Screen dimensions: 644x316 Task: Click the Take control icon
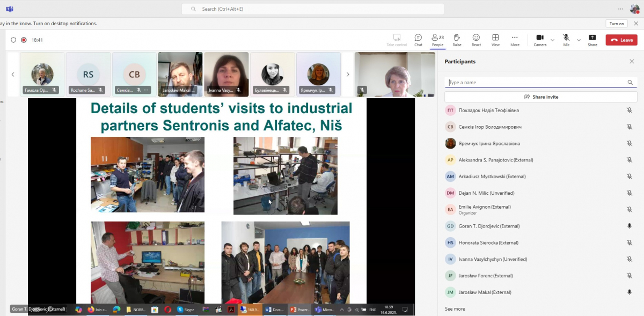(x=397, y=38)
